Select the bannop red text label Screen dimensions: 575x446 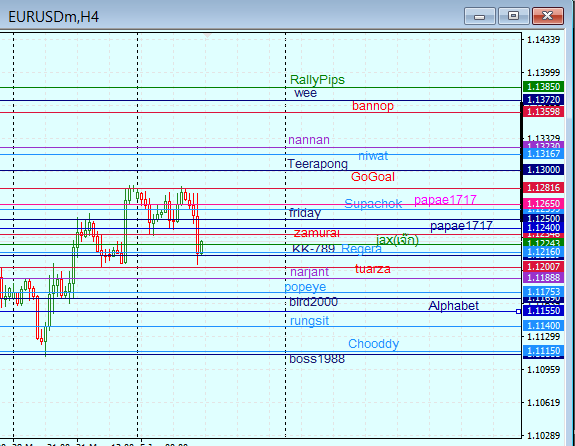tap(373, 106)
